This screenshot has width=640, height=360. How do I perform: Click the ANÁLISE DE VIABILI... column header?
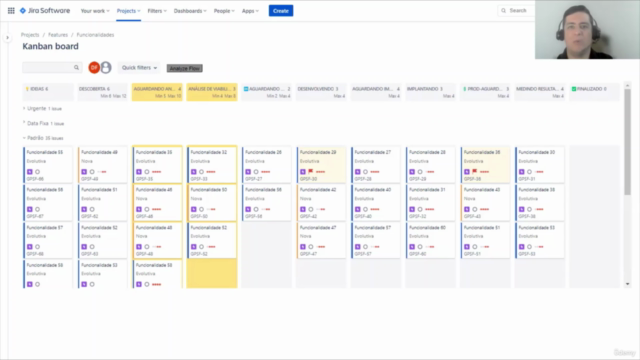(x=212, y=92)
